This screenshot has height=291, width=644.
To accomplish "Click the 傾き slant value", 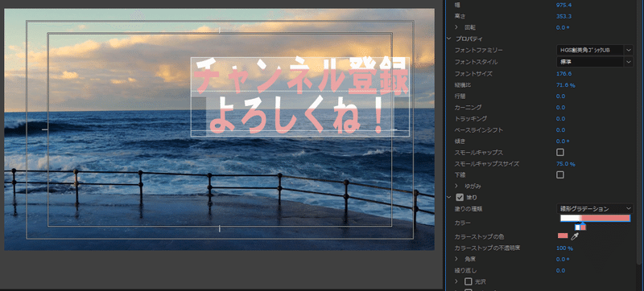I will tap(562, 141).
